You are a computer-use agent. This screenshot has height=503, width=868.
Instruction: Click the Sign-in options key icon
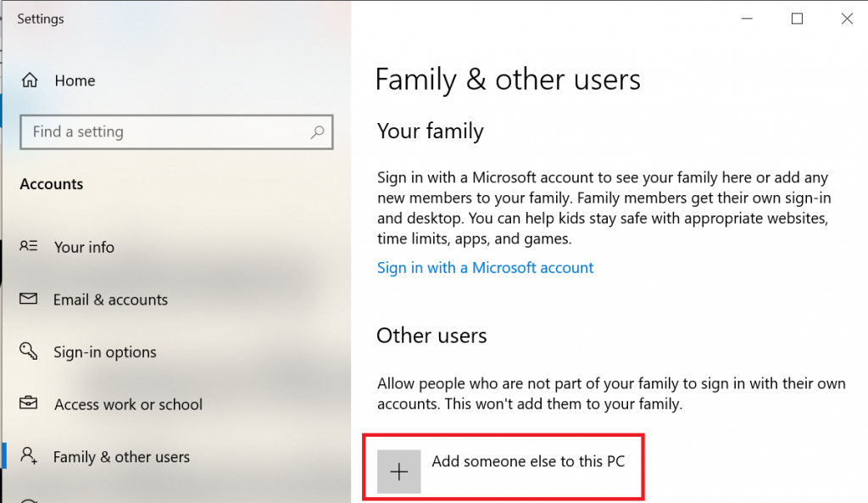28,350
